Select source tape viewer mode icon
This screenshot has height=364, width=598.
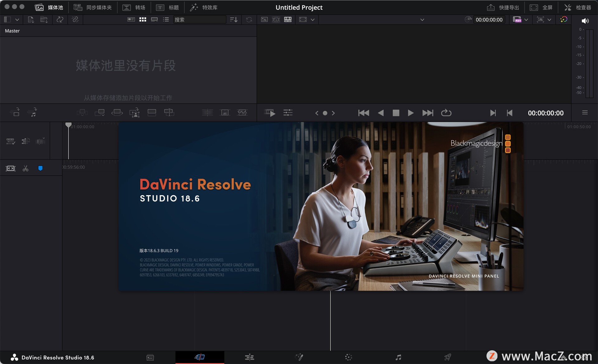[276, 19]
